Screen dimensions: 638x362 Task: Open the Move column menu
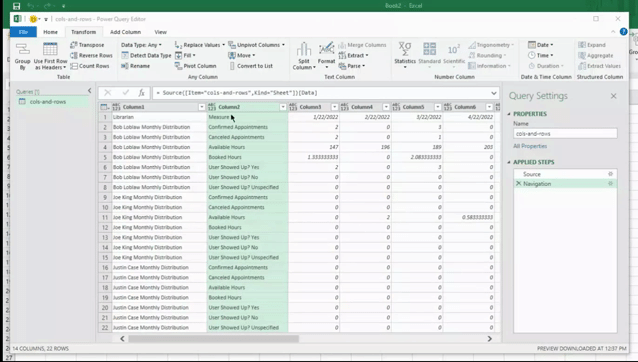tap(242, 55)
